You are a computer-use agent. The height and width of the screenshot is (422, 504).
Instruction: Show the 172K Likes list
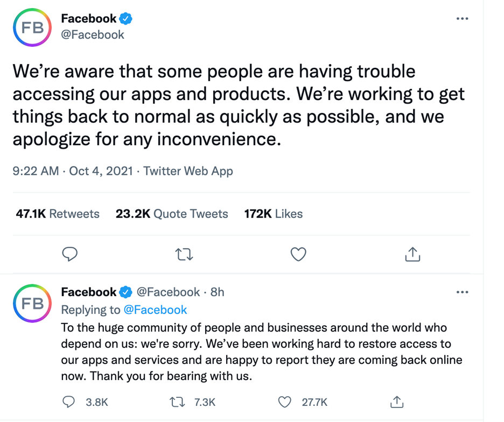(273, 214)
